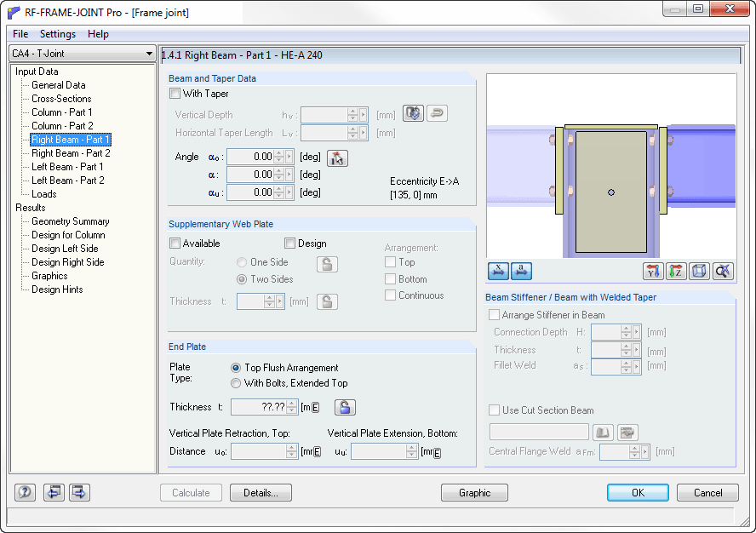Check the Available supplementary web plate box
756x533 pixels.
pyautogui.click(x=175, y=244)
